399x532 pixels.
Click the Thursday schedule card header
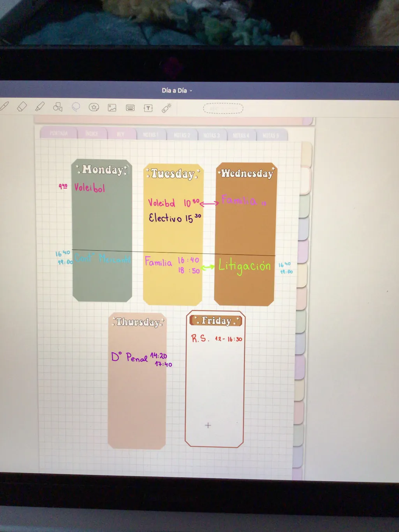138,322
